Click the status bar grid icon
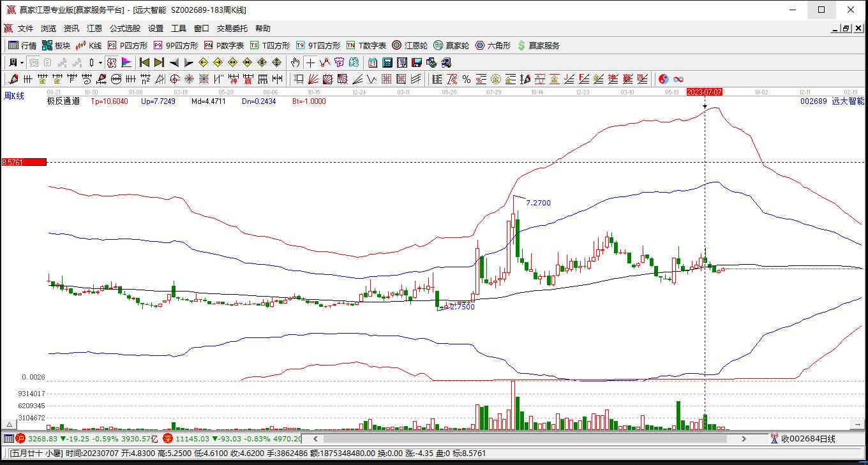Viewport: 868px width, 465px height. (x=8, y=439)
